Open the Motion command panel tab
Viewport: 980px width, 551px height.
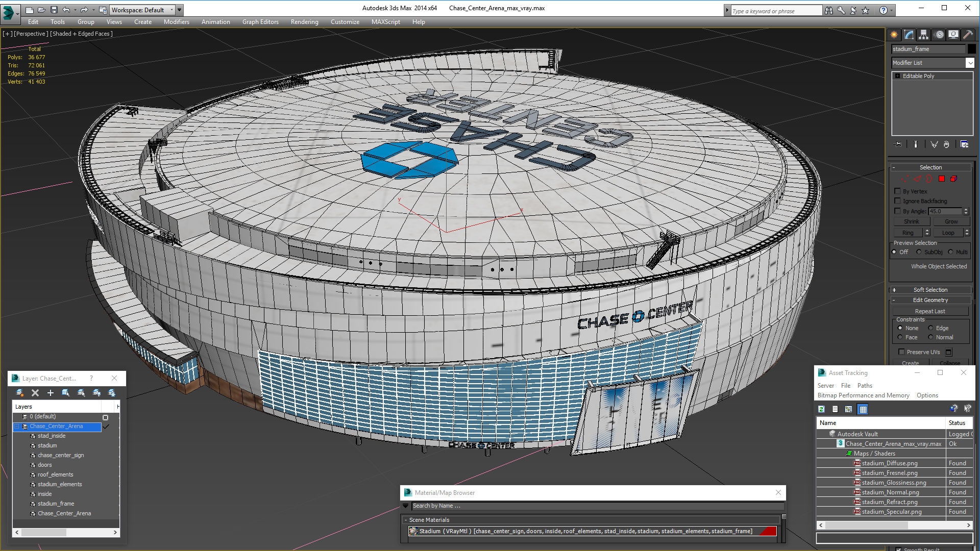[939, 35]
